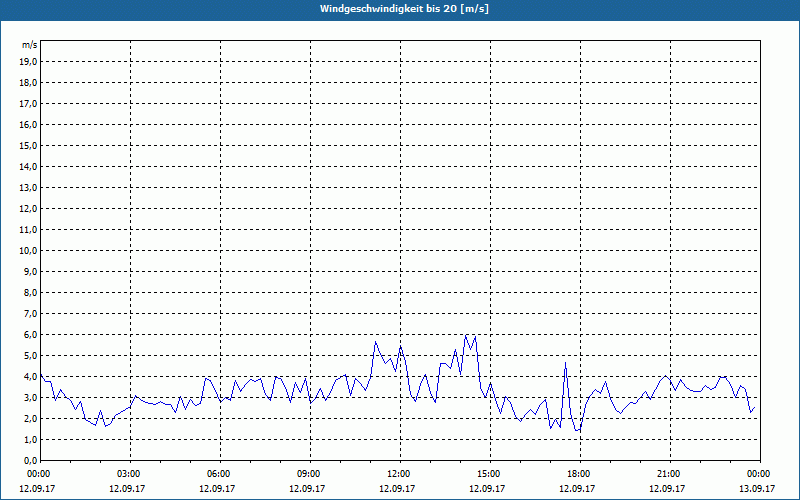Click the "06:00" time axis label
Image resolution: width=800 pixels, height=500 pixels.
tap(218, 474)
